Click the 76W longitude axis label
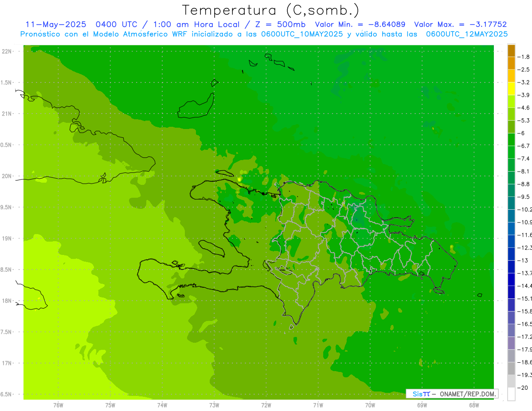The height and width of the screenshot is (411, 532). pyautogui.click(x=58, y=405)
